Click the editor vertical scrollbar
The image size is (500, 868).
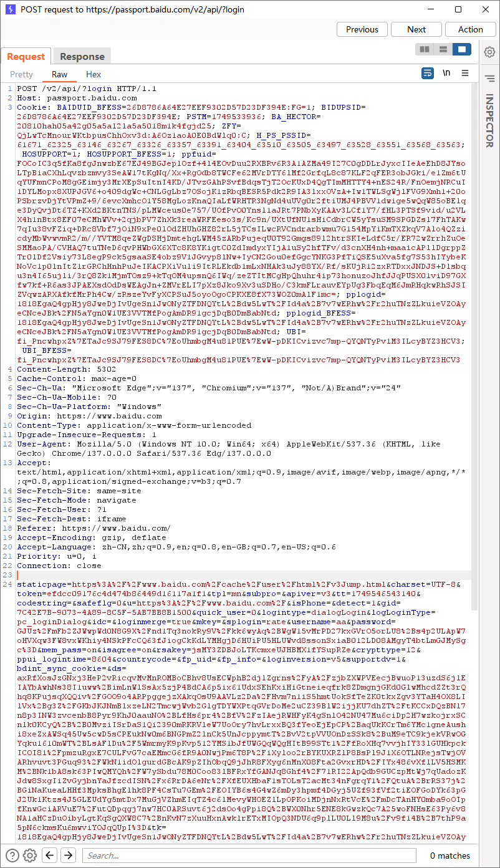click(474, 461)
